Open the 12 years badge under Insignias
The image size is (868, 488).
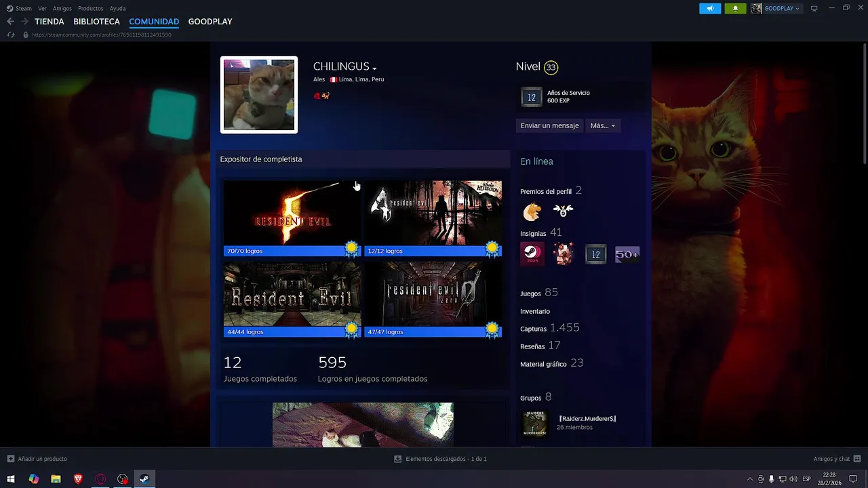point(595,254)
